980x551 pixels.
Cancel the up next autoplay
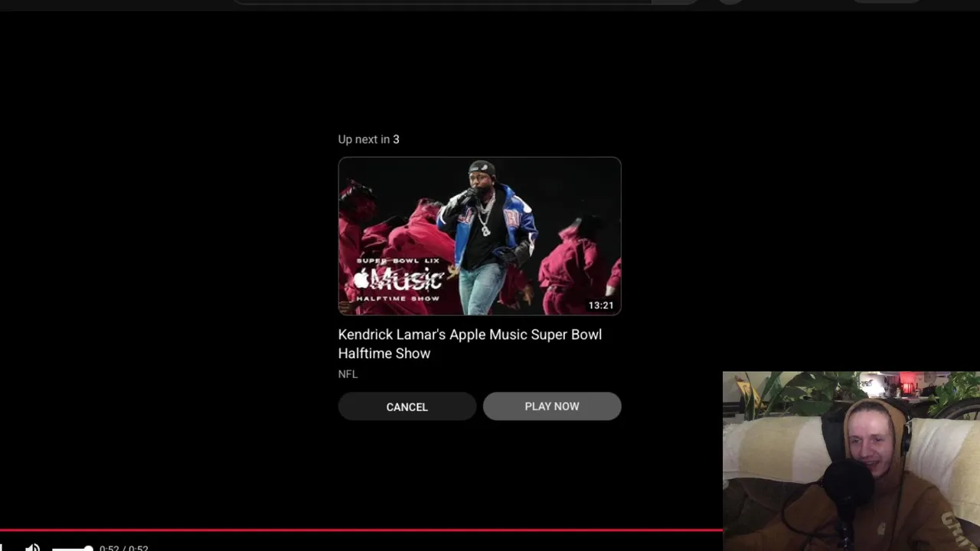tap(407, 406)
